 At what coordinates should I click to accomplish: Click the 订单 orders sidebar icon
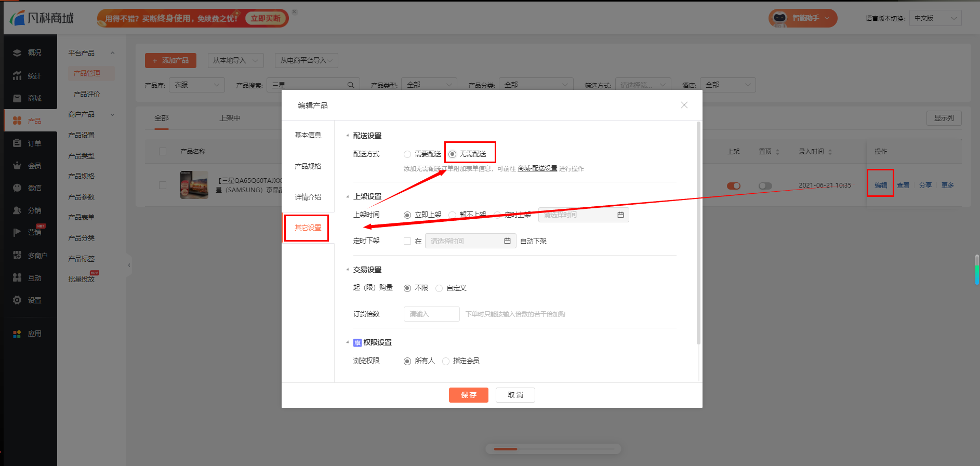(x=18, y=143)
